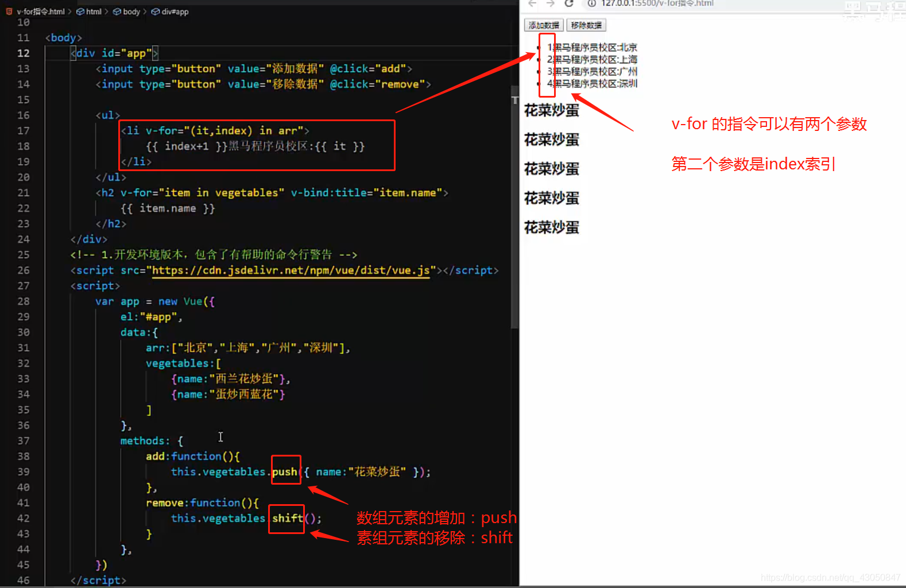Click line number 28 in the gutter
The height and width of the screenshot is (588, 906).
tap(23, 301)
